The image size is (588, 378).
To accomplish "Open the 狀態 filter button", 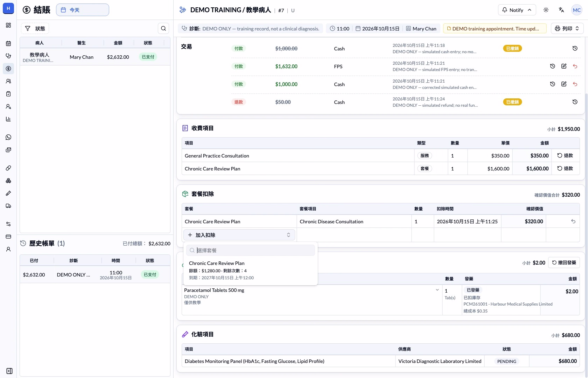I will [x=35, y=28].
